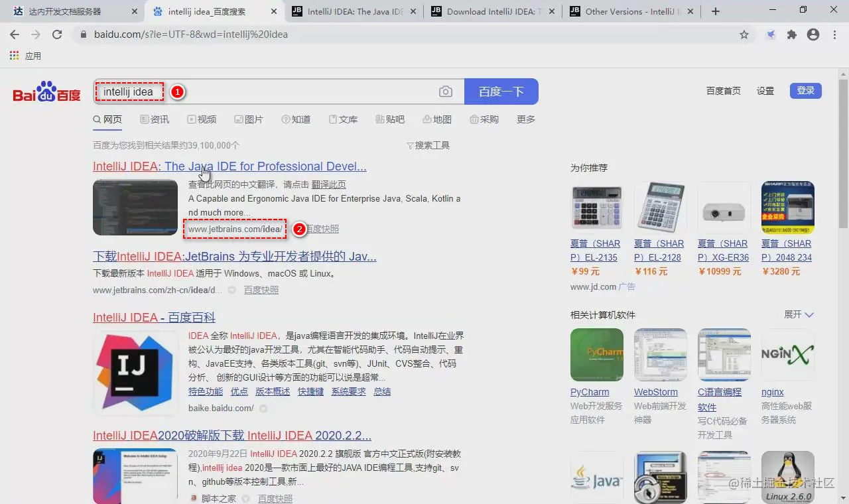Click the 翻译此页 link

[x=329, y=184]
